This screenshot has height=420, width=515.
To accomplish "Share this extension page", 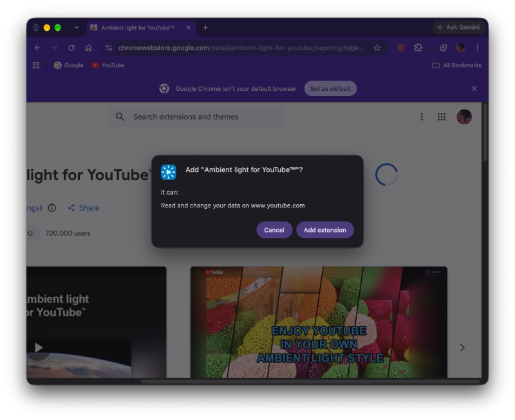I will pos(84,207).
